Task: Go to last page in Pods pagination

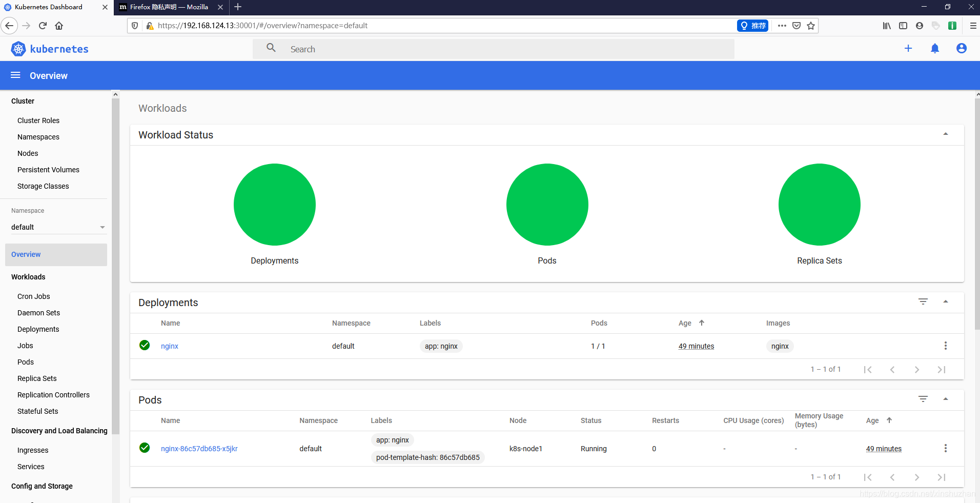Action: coord(942,477)
